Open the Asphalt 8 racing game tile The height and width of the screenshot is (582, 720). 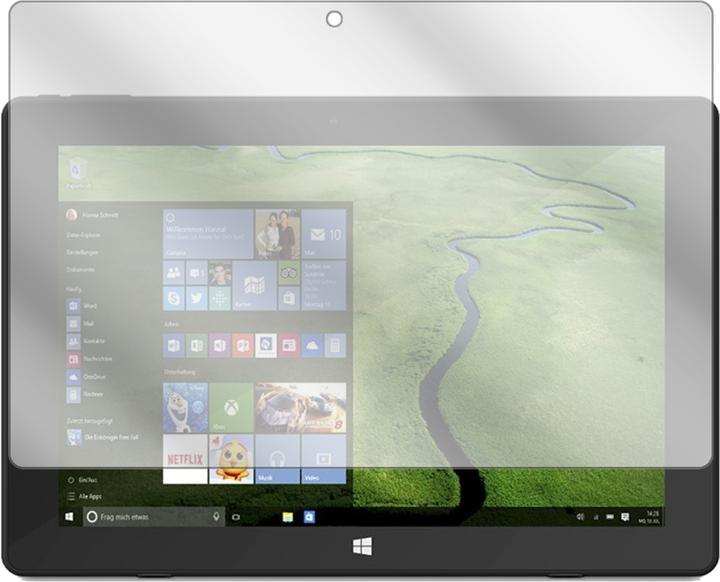point(301,408)
